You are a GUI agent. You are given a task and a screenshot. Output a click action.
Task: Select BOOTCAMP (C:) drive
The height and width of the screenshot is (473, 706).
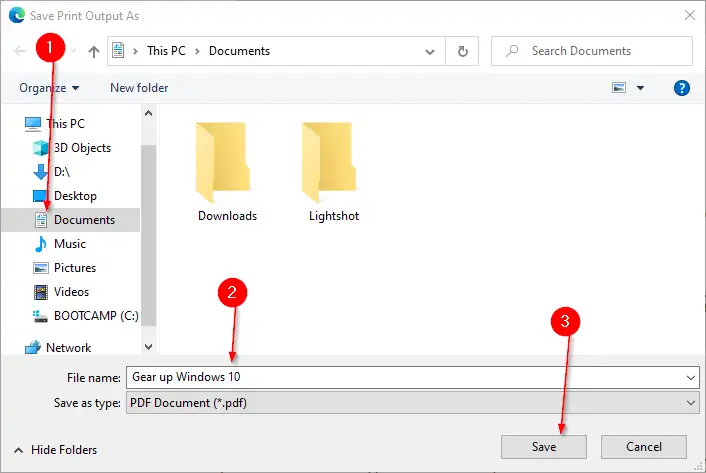click(x=96, y=316)
